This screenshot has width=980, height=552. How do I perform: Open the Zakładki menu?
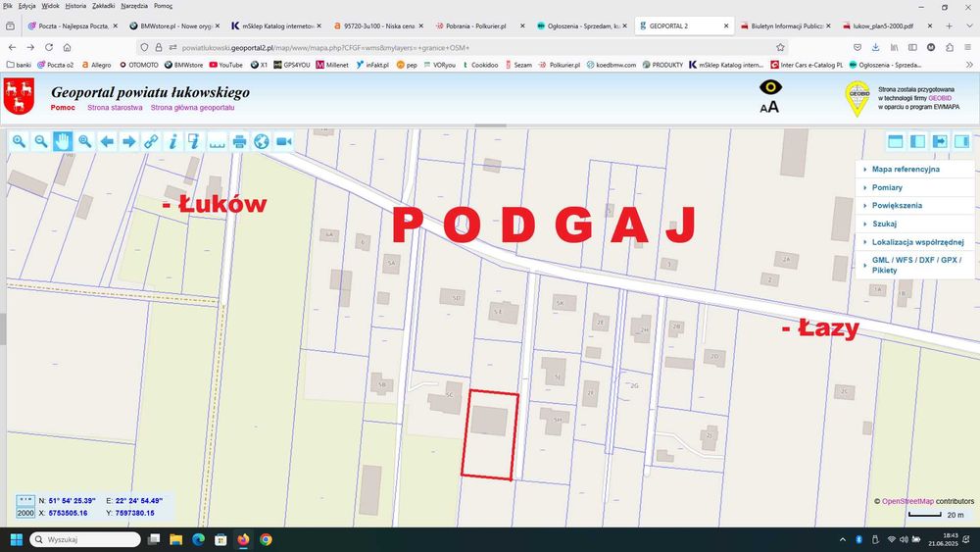pos(103,6)
